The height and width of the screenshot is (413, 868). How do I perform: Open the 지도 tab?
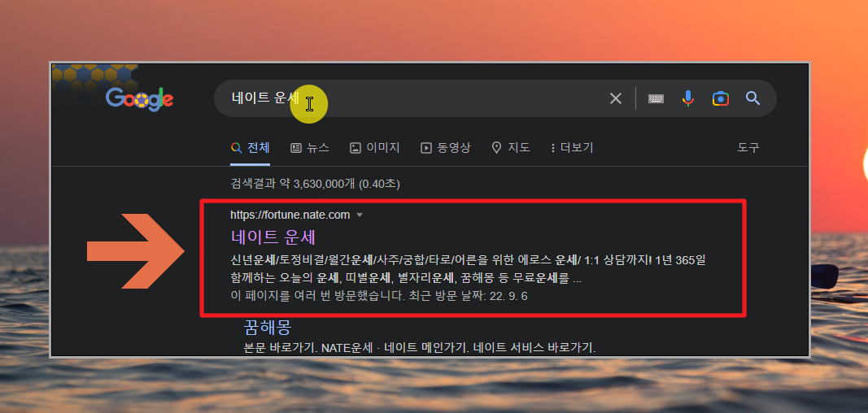[510, 148]
